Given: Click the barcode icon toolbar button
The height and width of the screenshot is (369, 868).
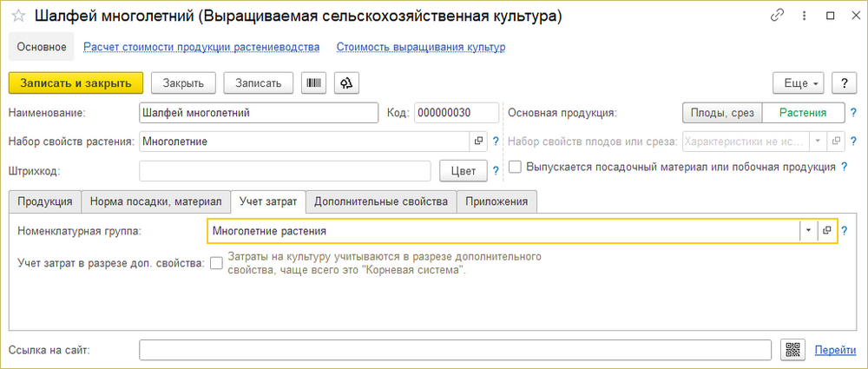Looking at the screenshot, I should click(314, 83).
